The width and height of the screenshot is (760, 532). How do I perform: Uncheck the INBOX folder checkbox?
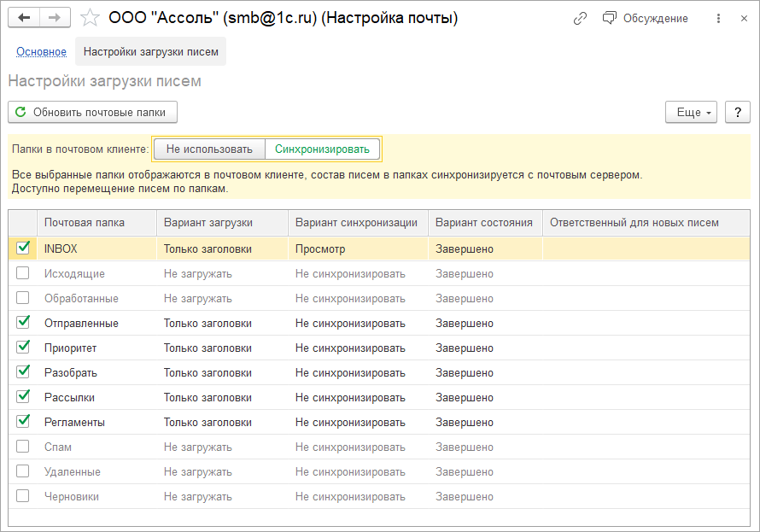click(23, 248)
